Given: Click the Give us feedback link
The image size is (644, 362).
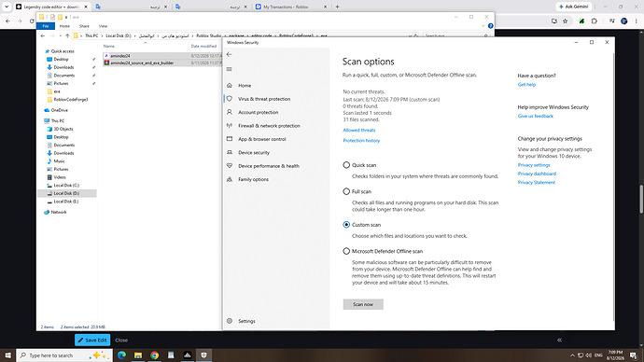Looking at the screenshot, I should pos(535,116).
